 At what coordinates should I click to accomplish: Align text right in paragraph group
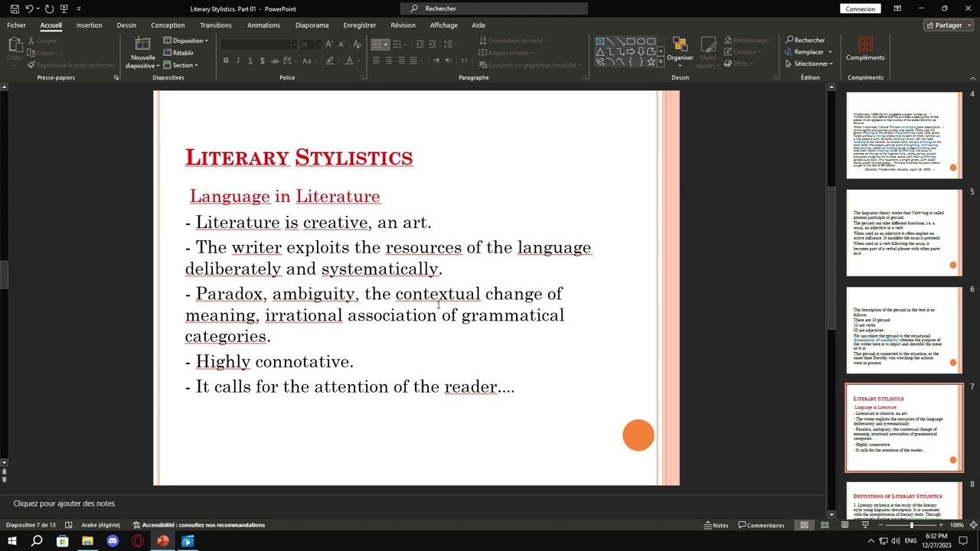tap(400, 60)
